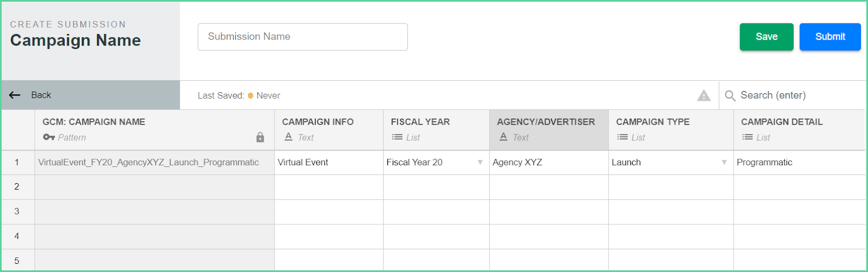Screen dimensions: 868x272
Task: Click the key Pattern icon
Action: coord(49,137)
